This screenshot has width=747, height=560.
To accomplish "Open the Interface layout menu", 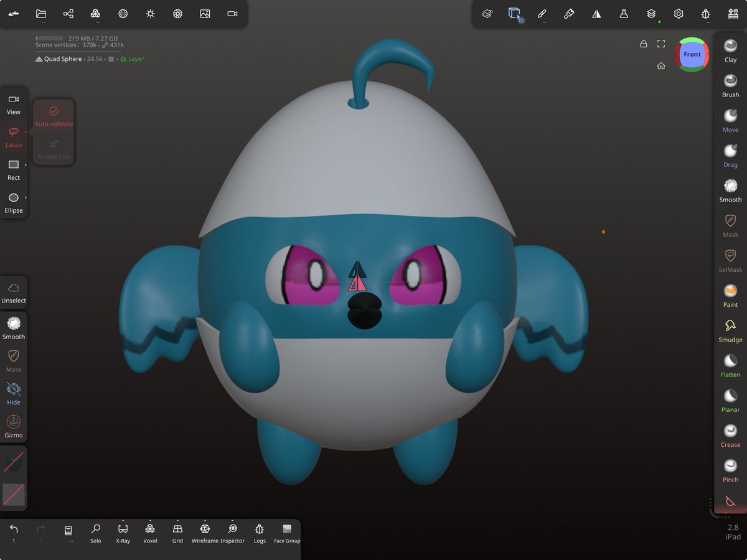I will (x=733, y=14).
